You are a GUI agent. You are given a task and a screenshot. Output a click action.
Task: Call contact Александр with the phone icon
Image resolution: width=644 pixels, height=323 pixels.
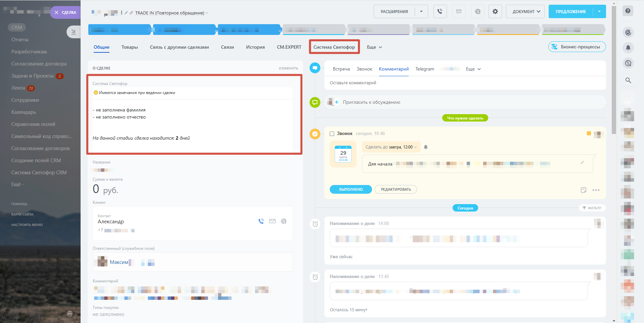[261, 221]
